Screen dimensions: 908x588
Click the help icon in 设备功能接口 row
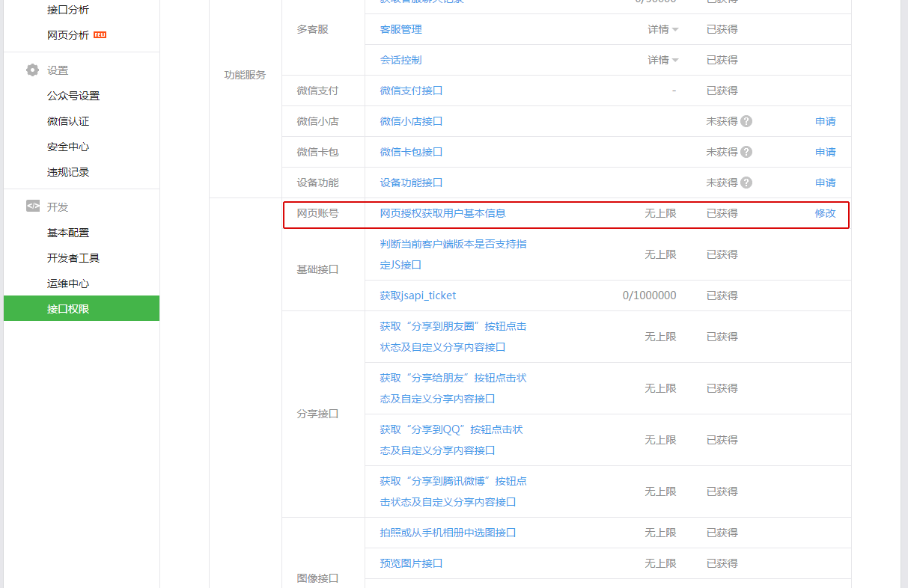click(746, 183)
